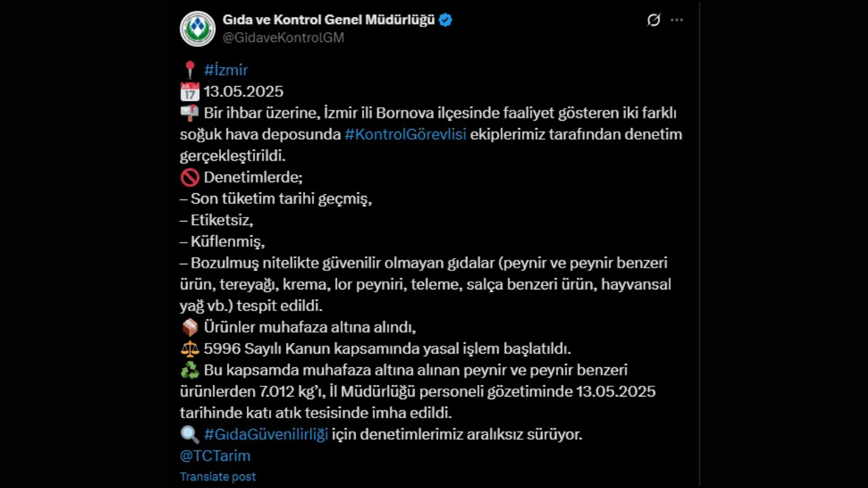Click the mailbox emoji before Bir ihbar
868x488 pixels.
(190, 113)
